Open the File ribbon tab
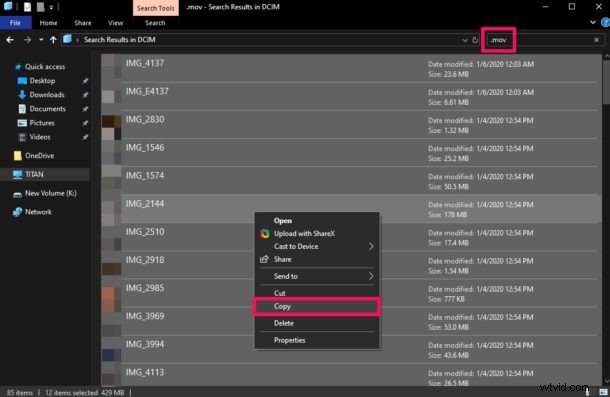610x397 pixels. click(16, 23)
